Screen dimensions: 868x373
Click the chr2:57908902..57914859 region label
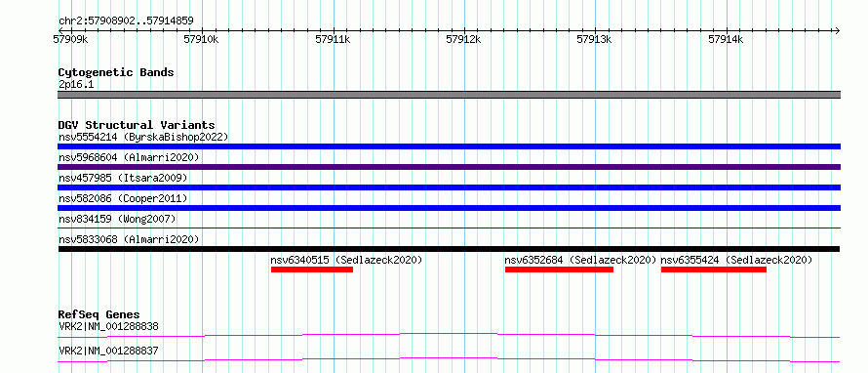click(126, 21)
